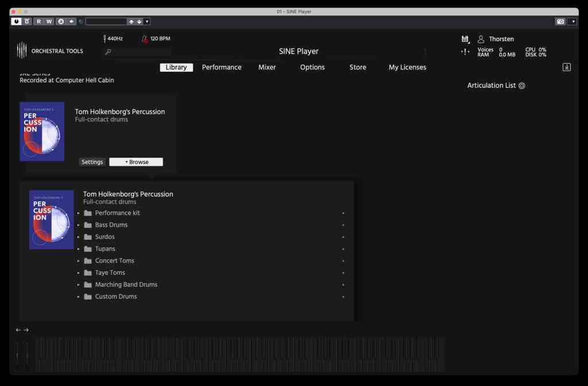Click the save preset disk icon

465,39
